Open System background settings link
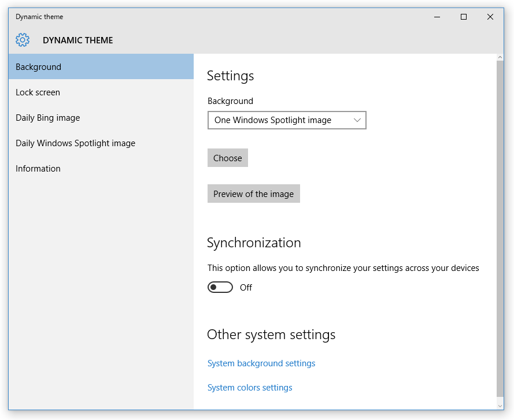The width and height of the screenshot is (514, 420). (x=261, y=363)
